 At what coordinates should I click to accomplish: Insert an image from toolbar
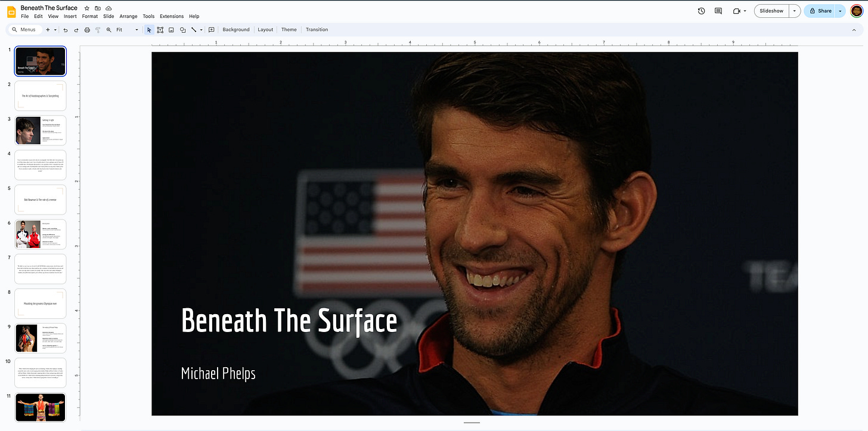pos(171,30)
